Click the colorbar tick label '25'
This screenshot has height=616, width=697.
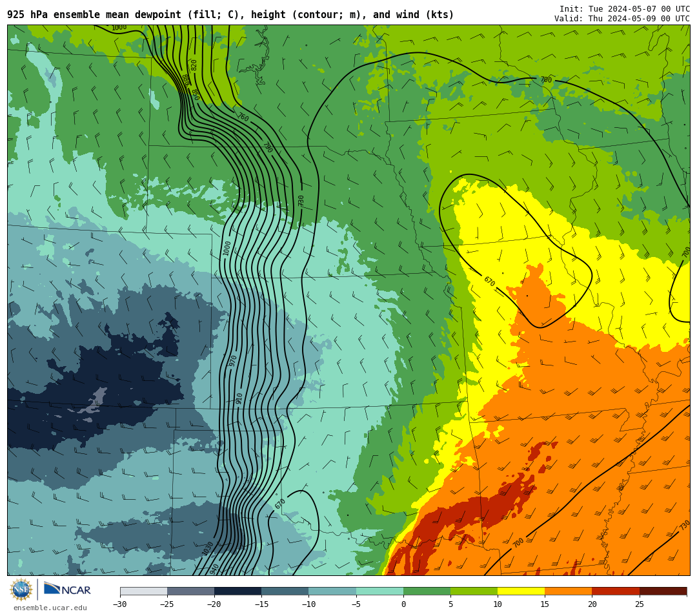(639, 604)
